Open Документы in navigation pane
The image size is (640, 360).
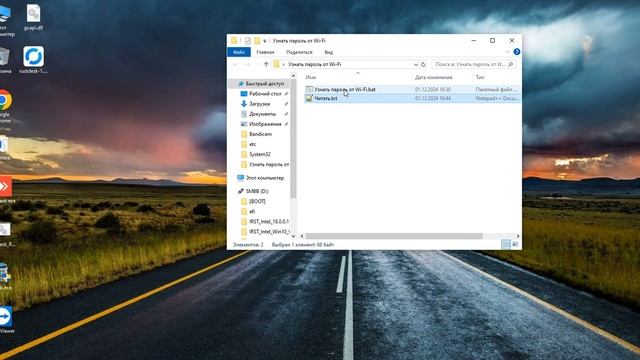point(262,114)
